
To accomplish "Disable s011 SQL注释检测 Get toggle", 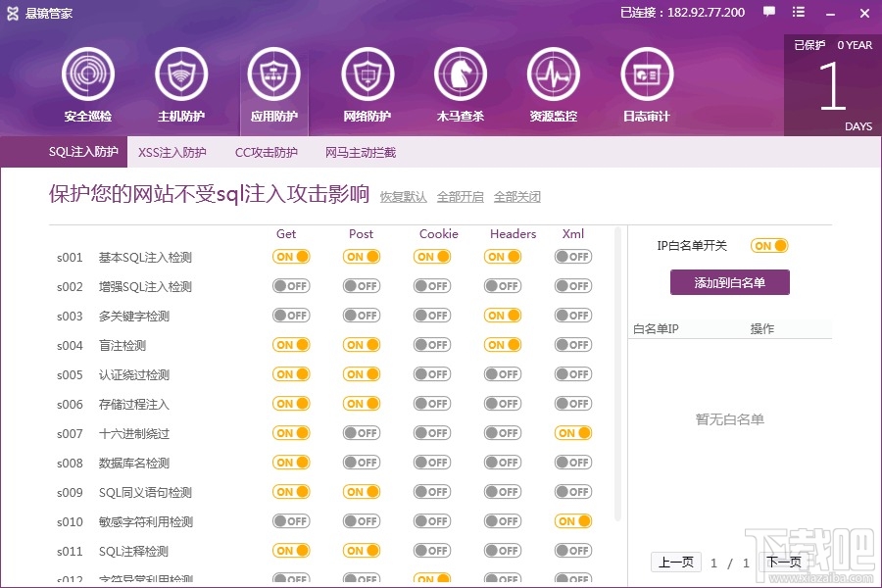I will pos(291,551).
